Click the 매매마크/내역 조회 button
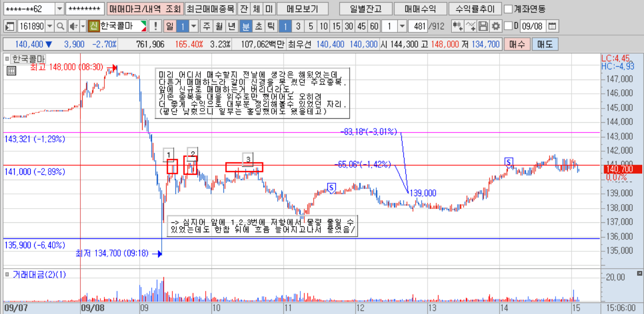Screen dimensions: 644x314 pos(145,8)
